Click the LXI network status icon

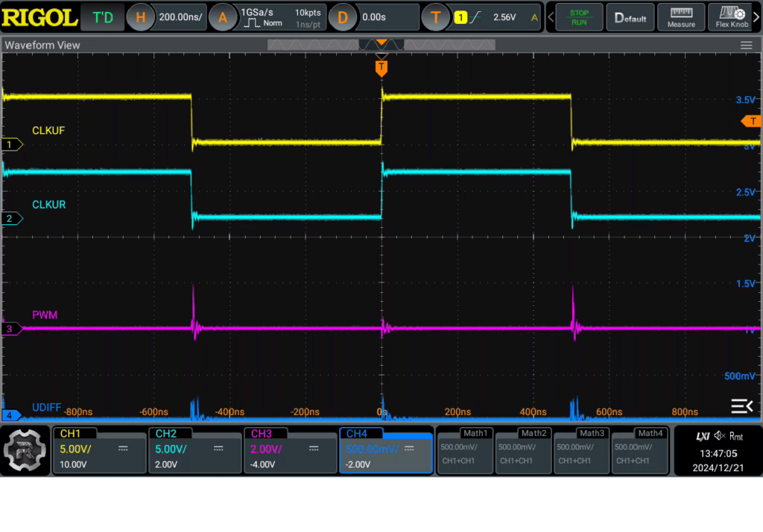pos(703,436)
